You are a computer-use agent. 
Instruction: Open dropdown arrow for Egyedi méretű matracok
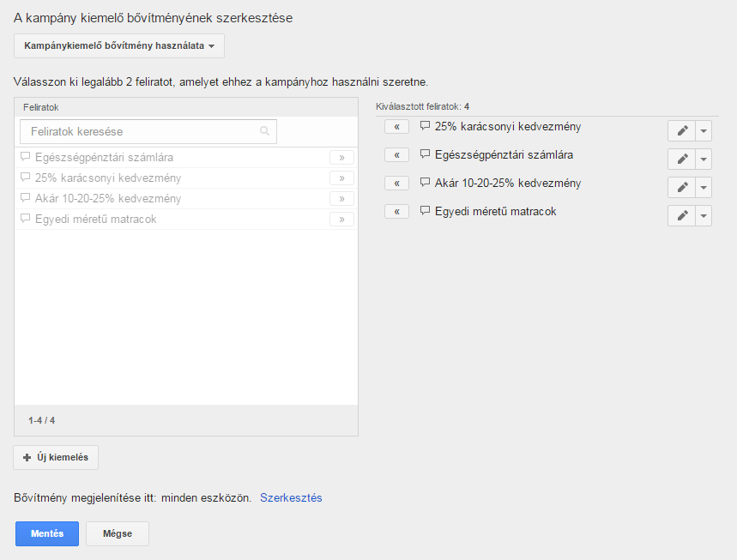point(704,215)
